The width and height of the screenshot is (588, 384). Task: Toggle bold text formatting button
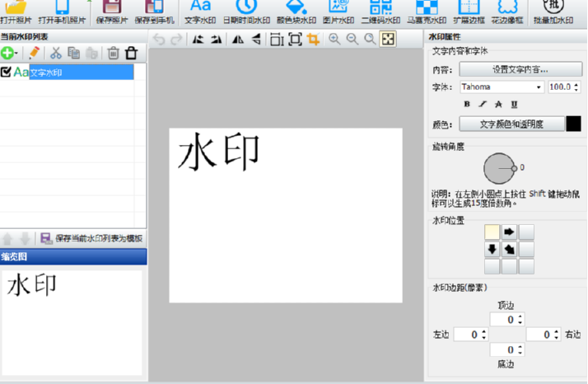467,104
